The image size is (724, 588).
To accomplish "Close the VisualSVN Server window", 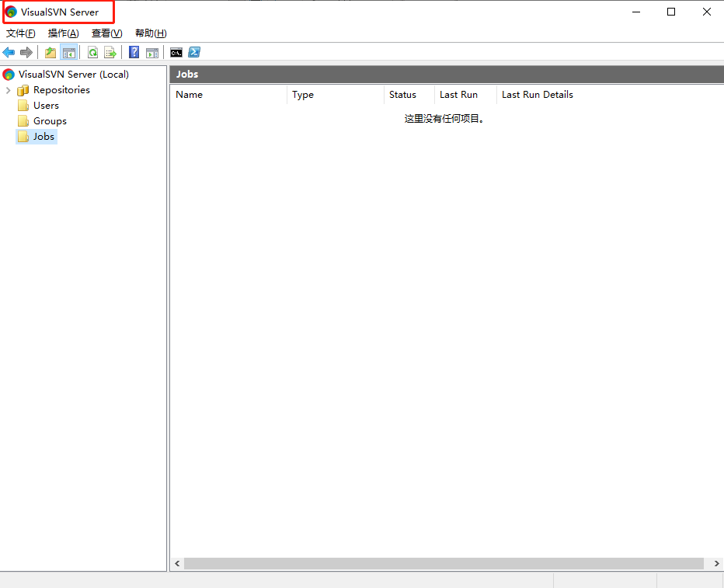I will coord(707,12).
